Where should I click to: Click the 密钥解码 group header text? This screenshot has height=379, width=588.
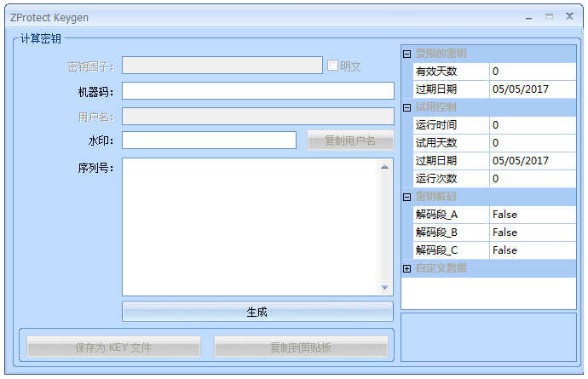pos(435,197)
